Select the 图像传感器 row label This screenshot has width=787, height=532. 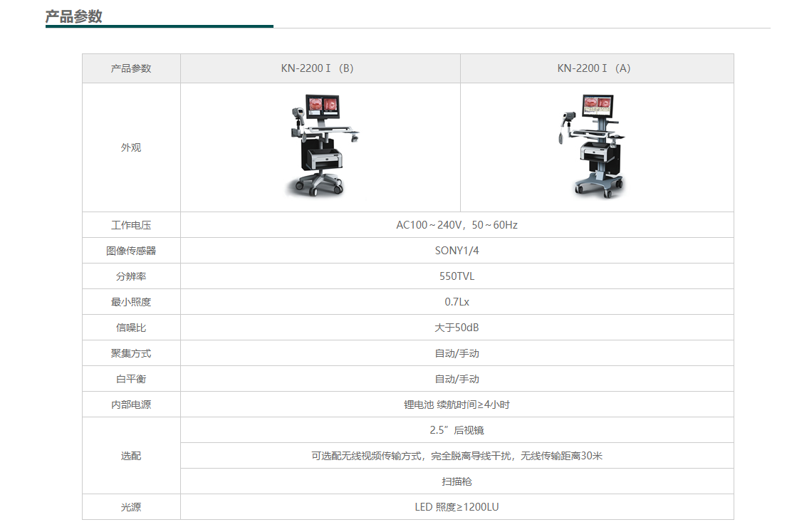click(x=131, y=251)
